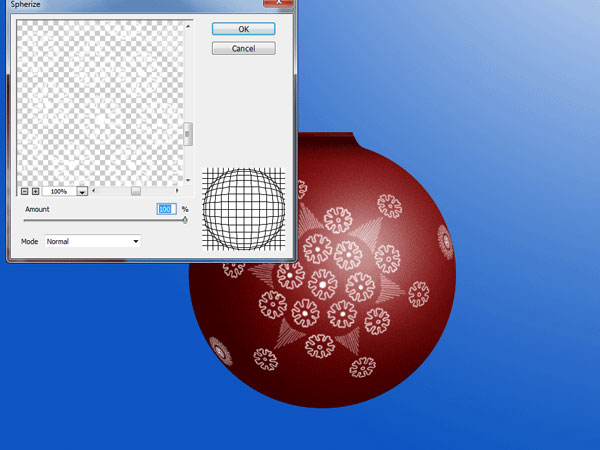Close the Spherize dialog window
Image resolution: width=600 pixels, height=450 pixels.
pyautogui.click(x=279, y=3)
